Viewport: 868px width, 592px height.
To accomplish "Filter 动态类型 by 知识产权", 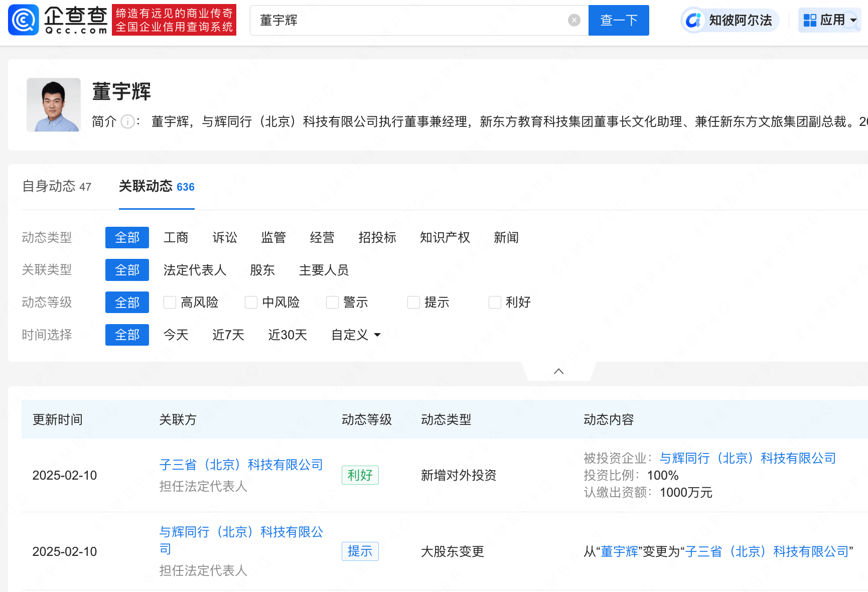I will (445, 238).
